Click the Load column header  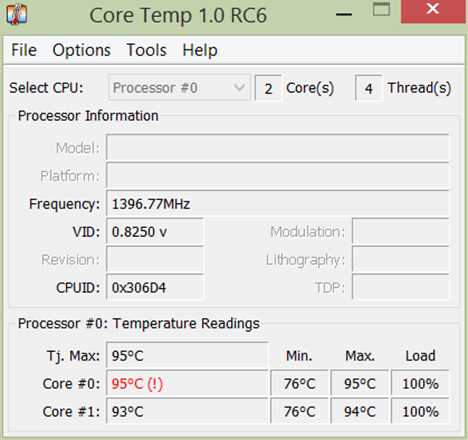point(420,356)
